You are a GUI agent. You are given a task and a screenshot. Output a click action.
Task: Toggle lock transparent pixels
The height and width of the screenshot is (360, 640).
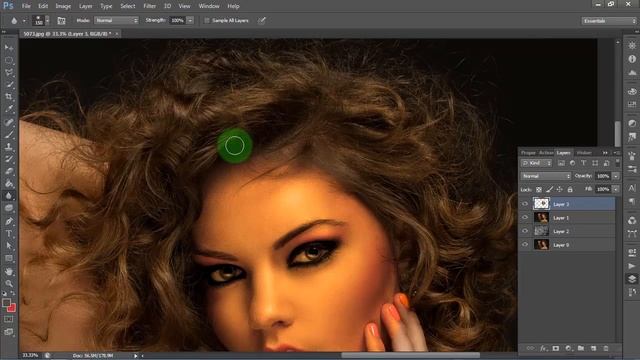tap(539, 189)
